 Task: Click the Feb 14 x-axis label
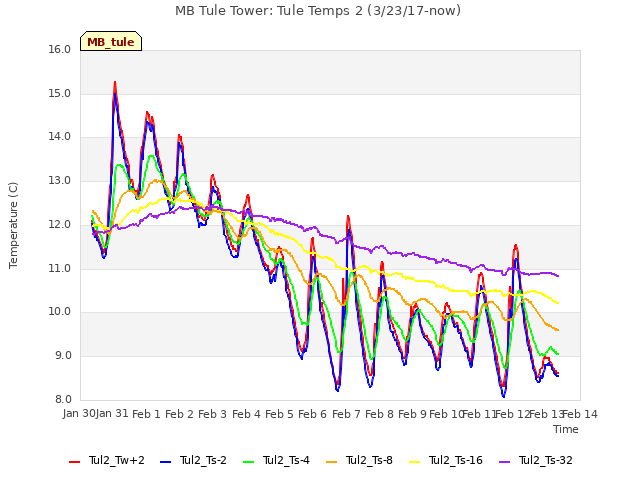point(580,414)
